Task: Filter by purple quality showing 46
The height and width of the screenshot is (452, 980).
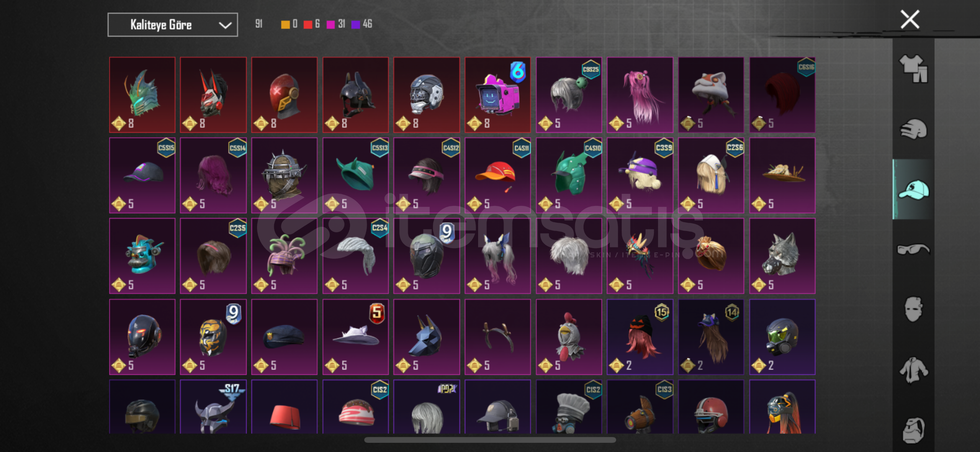Action: [x=362, y=24]
